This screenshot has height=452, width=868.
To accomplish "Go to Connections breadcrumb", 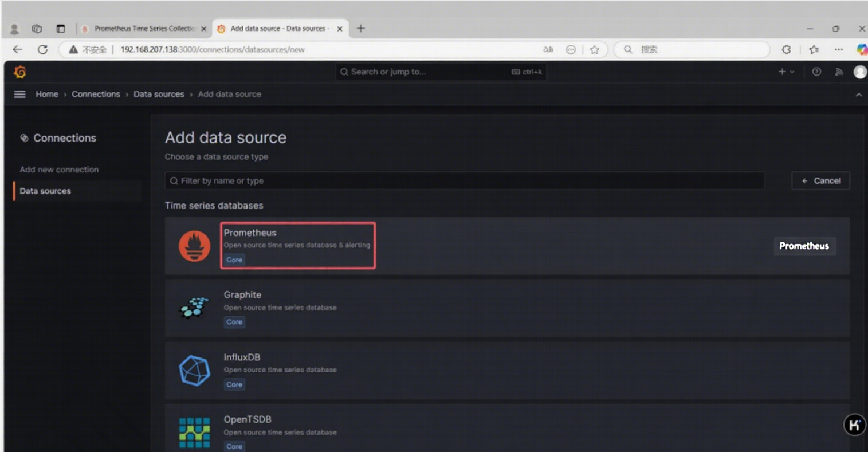I will (96, 94).
